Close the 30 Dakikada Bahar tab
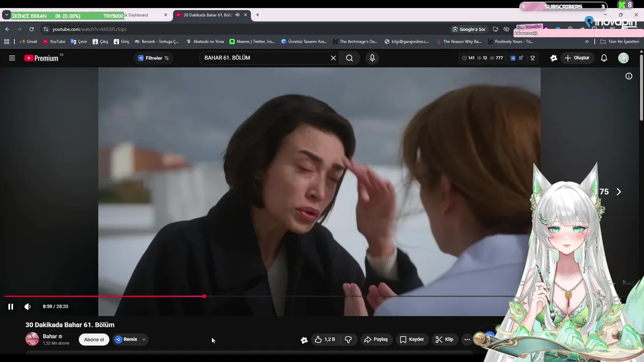The image size is (644, 362). [246, 15]
